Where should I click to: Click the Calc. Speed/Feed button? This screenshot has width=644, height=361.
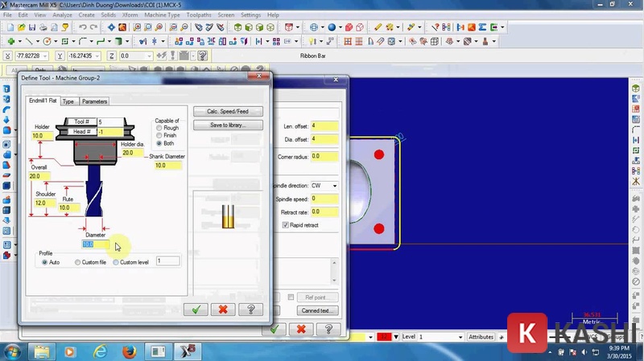[x=228, y=111]
